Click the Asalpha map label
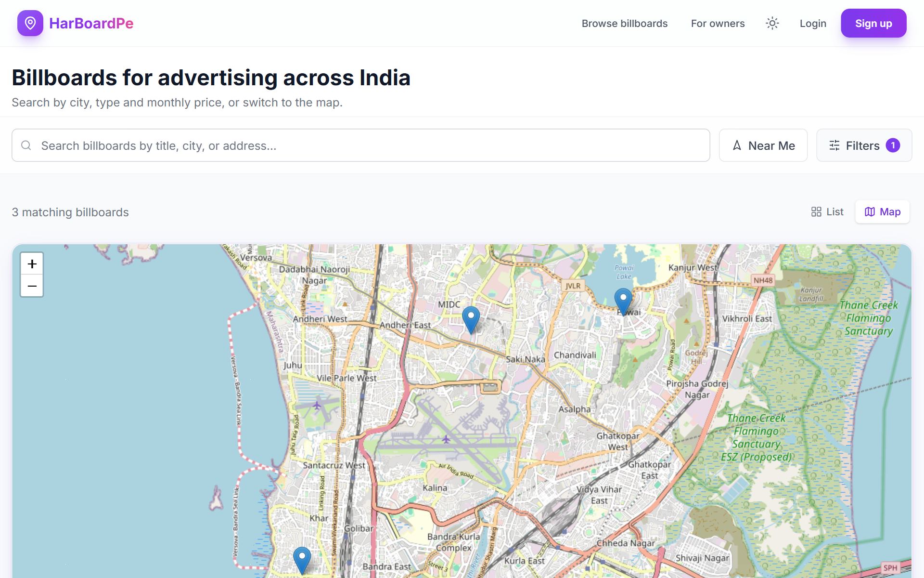 pos(575,409)
